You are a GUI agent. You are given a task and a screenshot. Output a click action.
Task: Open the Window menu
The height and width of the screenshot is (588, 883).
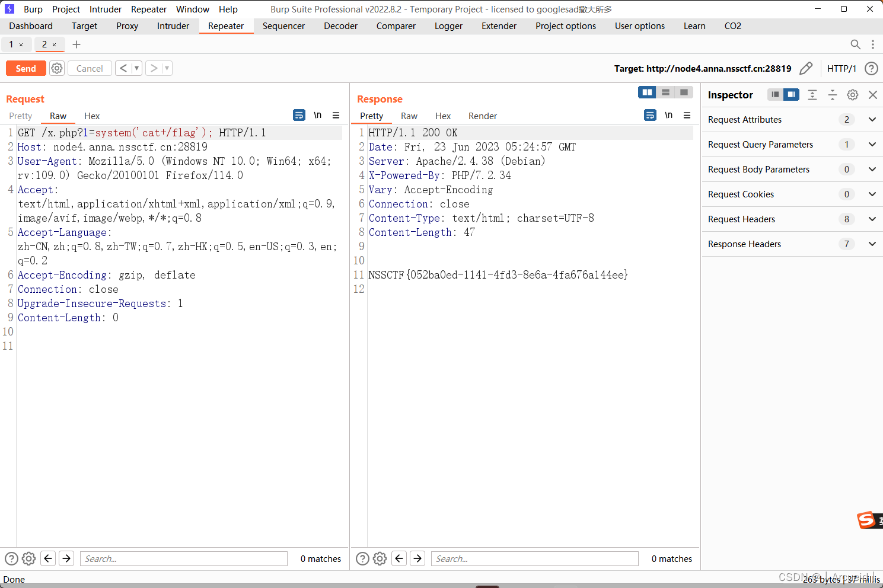point(193,9)
